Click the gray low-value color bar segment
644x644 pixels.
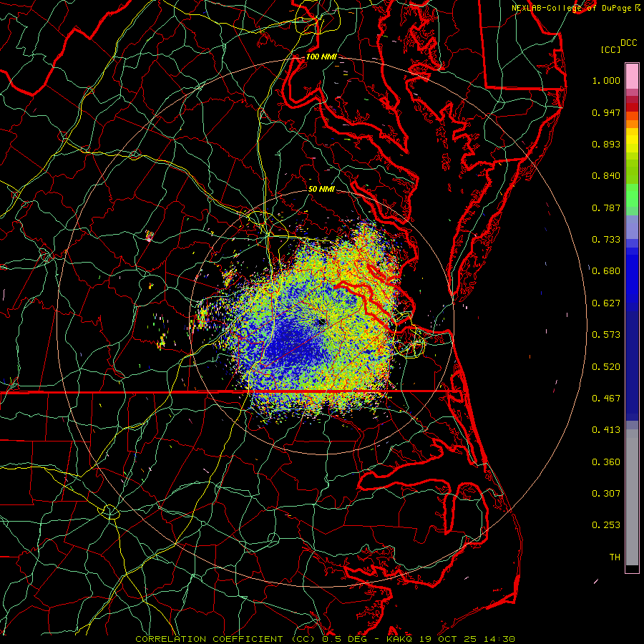coord(632,497)
